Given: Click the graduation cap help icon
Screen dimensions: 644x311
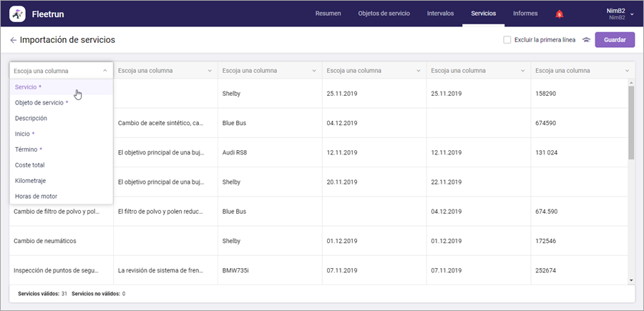Looking at the screenshot, I should (586, 40).
